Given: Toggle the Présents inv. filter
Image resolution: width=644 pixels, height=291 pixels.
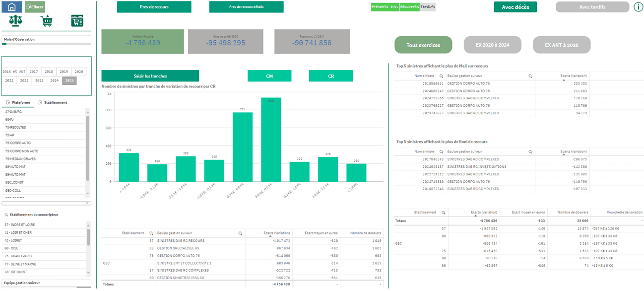Looking at the screenshot, I should coord(385,7).
